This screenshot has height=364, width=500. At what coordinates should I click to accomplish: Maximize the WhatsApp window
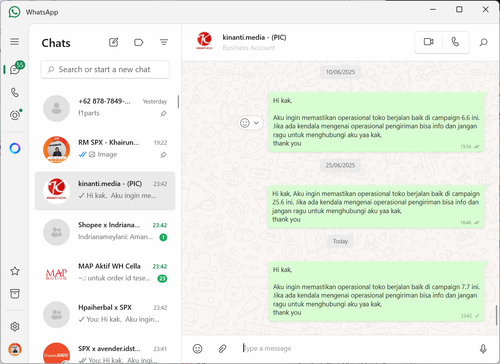(459, 9)
